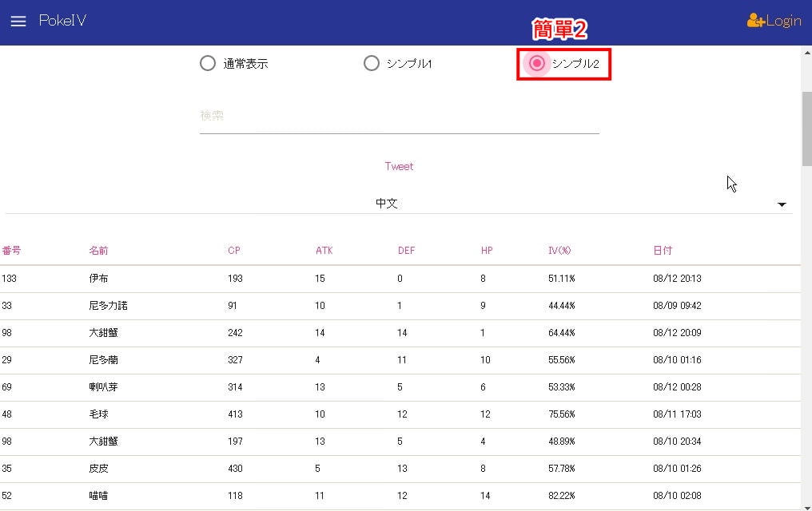Viewport: 812px width, 511px height.
Task: Sort table by 番号 column header
Action: (11, 251)
